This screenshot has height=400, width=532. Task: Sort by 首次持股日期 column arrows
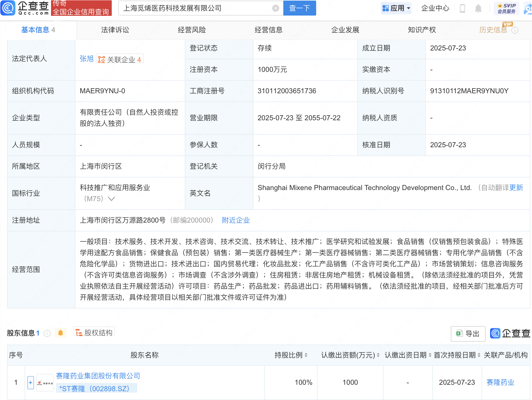[479, 355]
